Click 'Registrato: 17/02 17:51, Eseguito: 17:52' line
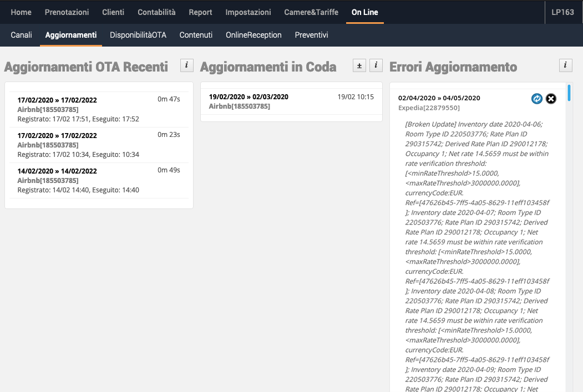 tap(78, 119)
